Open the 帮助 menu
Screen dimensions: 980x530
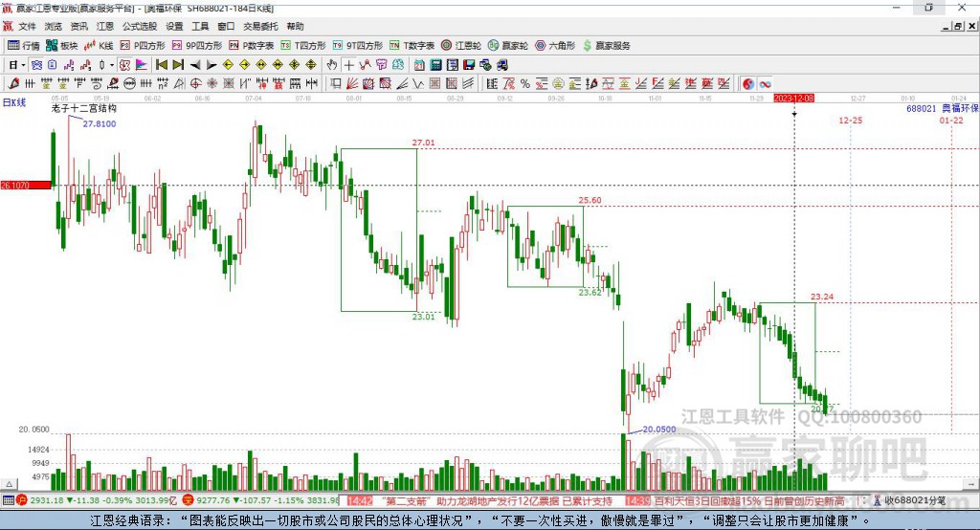click(295, 26)
